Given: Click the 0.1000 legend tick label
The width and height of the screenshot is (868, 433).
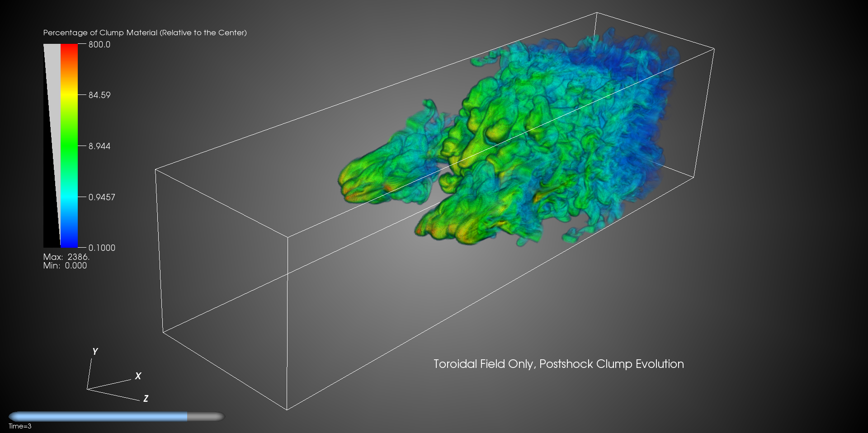Looking at the screenshot, I should pos(102,248).
